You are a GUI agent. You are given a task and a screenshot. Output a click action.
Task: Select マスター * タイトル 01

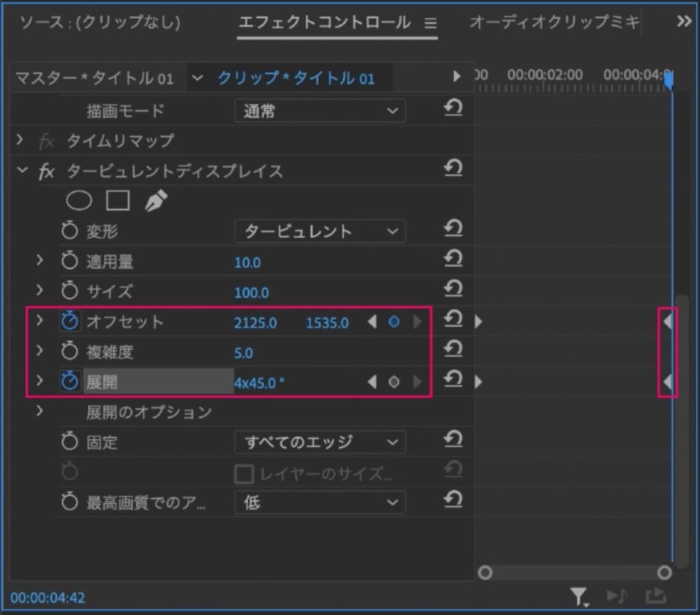(x=94, y=79)
